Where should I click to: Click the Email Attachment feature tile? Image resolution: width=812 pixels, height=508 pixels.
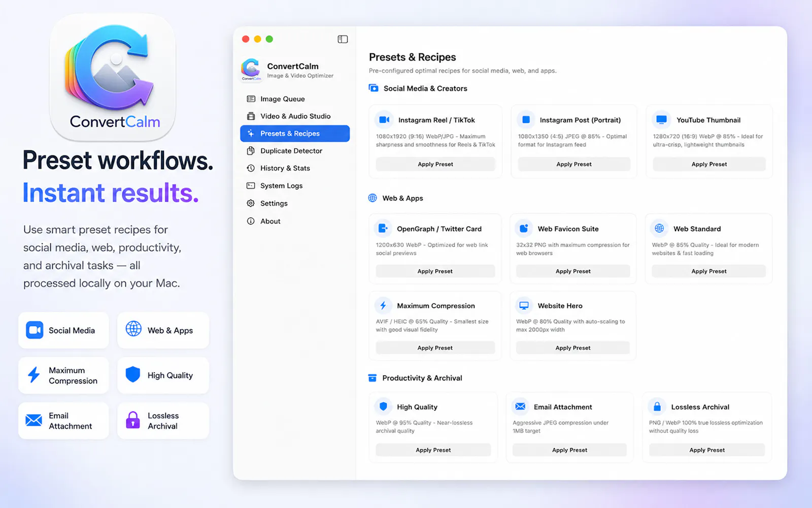[x=63, y=421]
